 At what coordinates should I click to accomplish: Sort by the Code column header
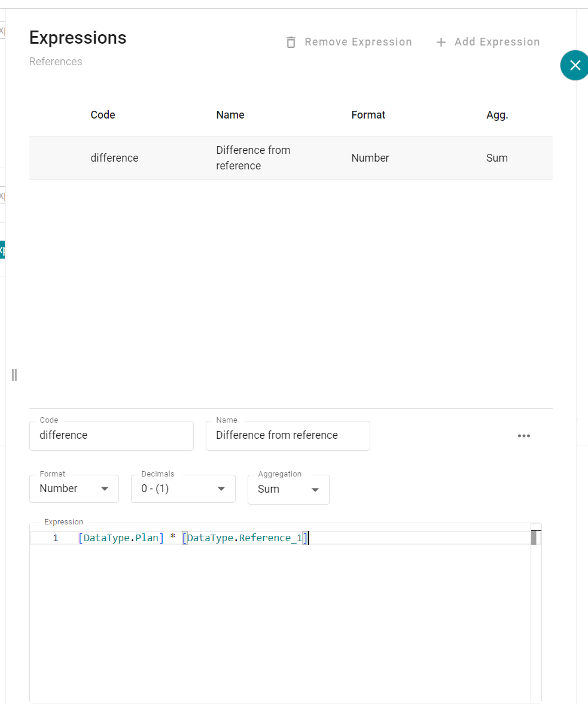pos(103,115)
